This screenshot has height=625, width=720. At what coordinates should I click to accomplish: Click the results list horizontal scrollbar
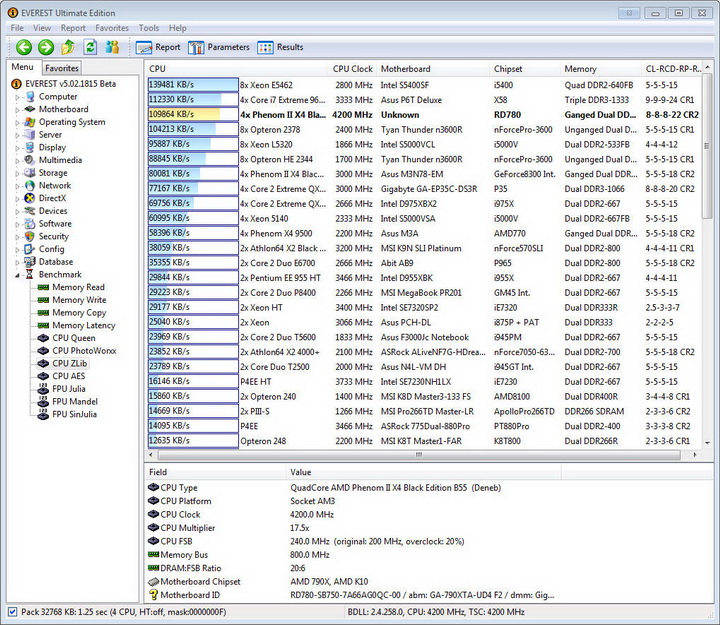[x=419, y=455]
